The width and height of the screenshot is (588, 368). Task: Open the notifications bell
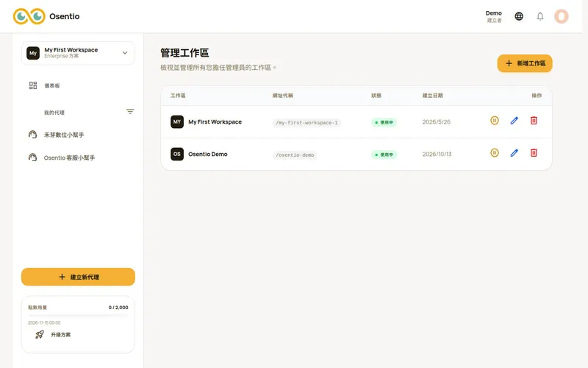point(540,16)
